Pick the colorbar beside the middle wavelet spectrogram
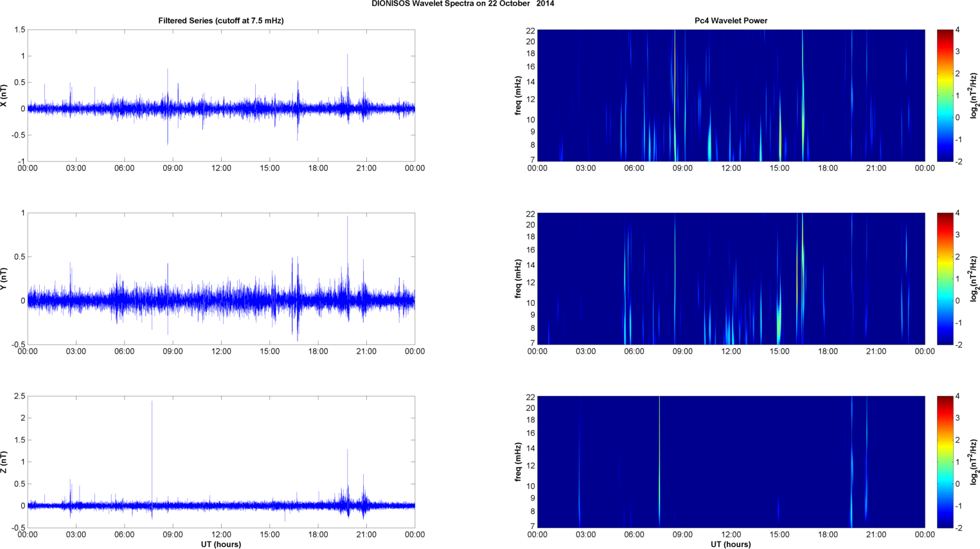This screenshot has width=980, height=549. [x=945, y=279]
